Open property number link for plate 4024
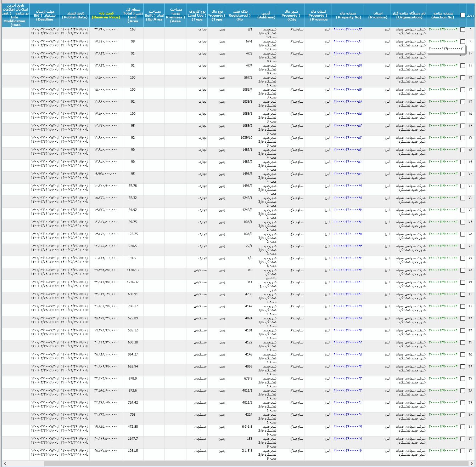This screenshot has width=476, height=467. click(348, 318)
